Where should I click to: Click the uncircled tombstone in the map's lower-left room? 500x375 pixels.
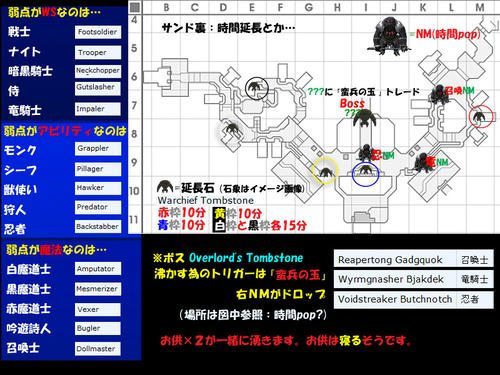[232, 129]
